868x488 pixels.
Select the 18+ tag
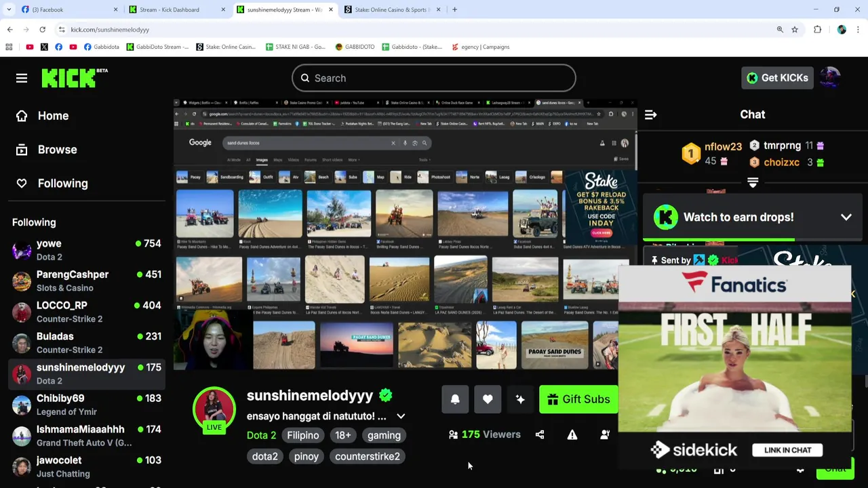coord(343,435)
